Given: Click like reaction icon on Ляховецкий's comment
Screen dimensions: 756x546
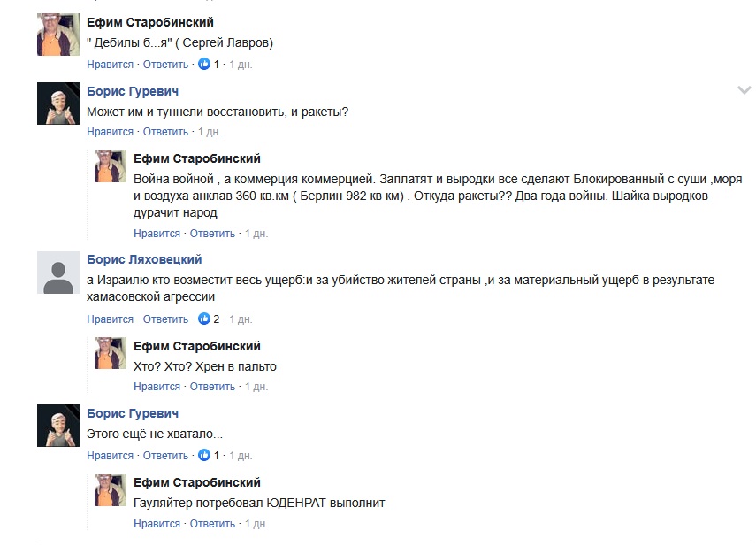Looking at the screenshot, I should tap(204, 319).
